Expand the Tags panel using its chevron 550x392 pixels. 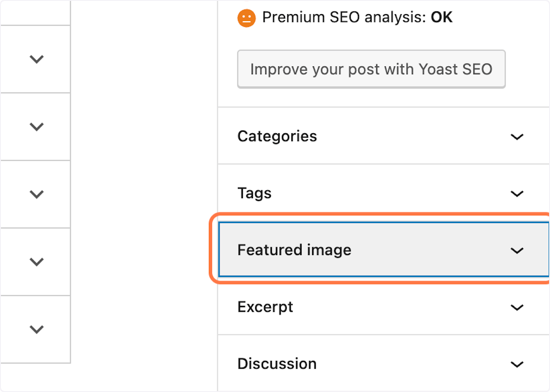pyautogui.click(x=517, y=194)
